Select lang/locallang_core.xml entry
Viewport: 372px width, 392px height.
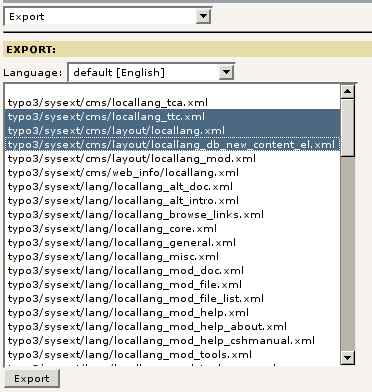click(x=173, y=228)
